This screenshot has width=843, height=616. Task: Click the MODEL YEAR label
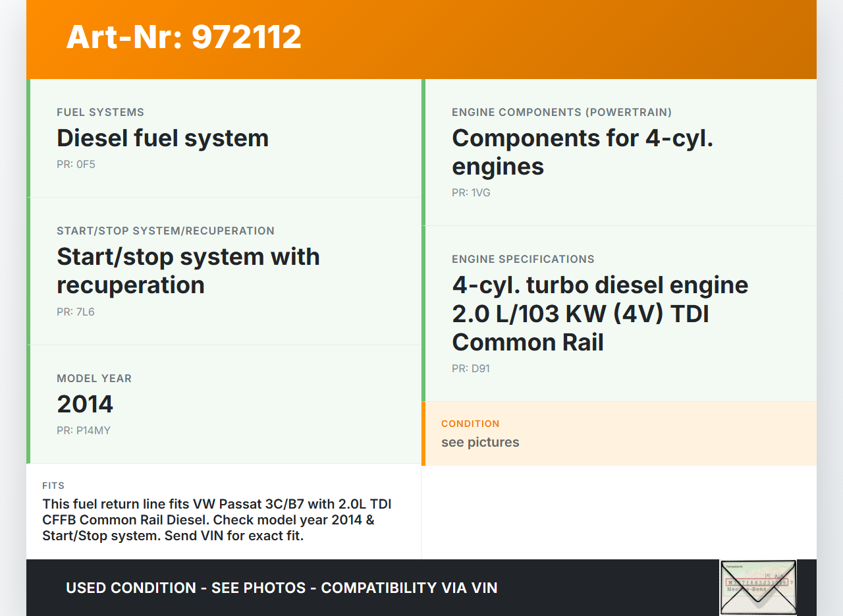click(x=94, y=379)
